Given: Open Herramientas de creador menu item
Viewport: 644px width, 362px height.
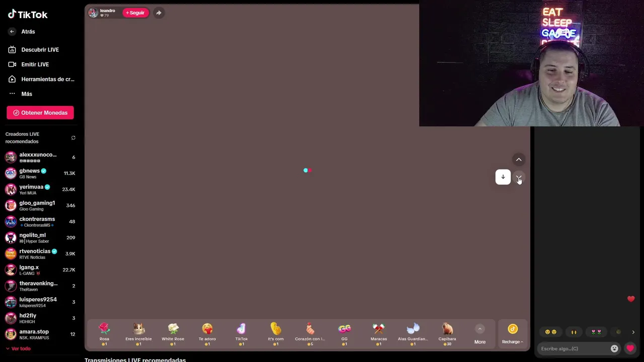Looking at the screenshot, I should (x=40, y=79).
